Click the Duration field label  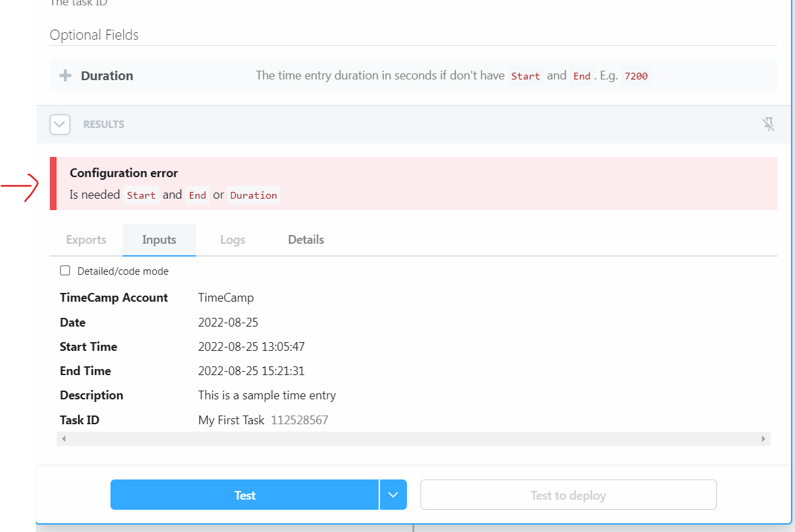[x=107, y=75]
